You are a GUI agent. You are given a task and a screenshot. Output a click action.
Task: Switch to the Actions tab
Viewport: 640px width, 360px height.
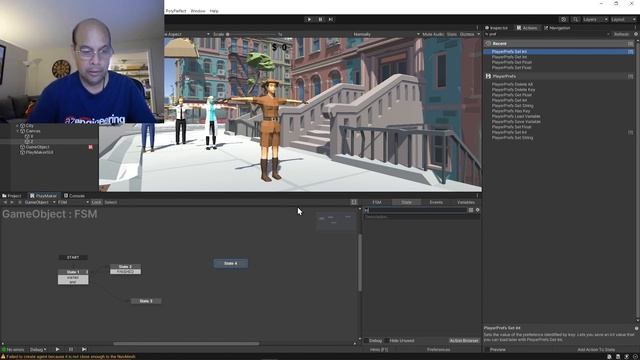click(527, 28)
